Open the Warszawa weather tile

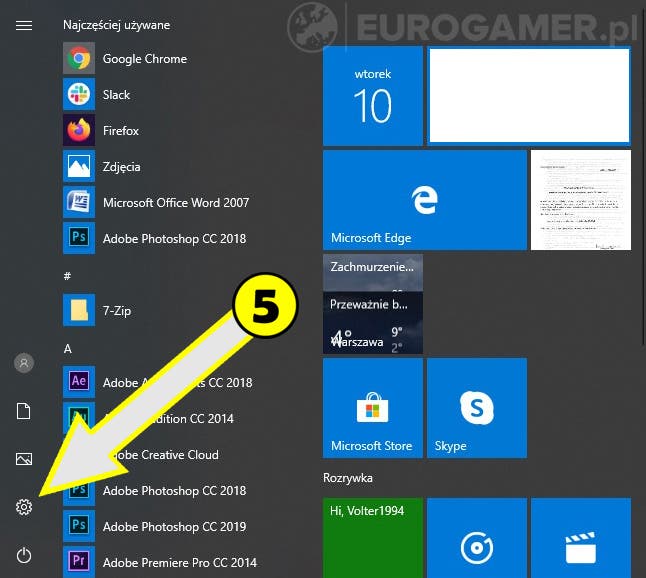coord(373,304)
